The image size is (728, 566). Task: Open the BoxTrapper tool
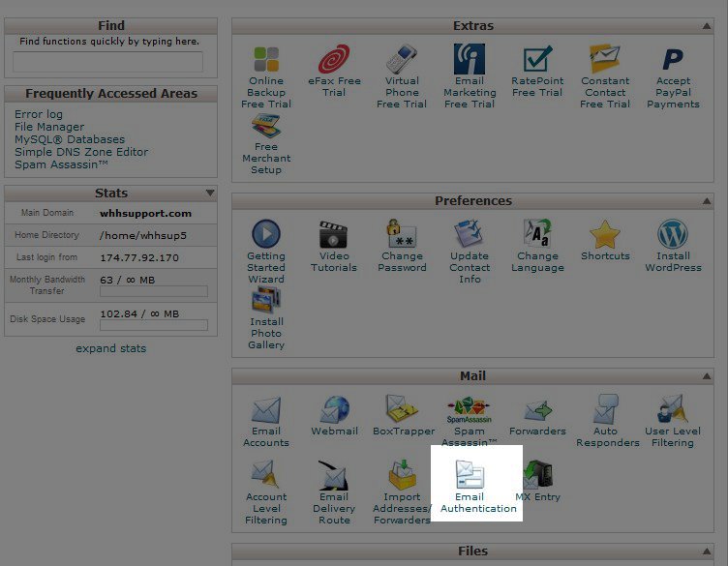coord(402,415)
